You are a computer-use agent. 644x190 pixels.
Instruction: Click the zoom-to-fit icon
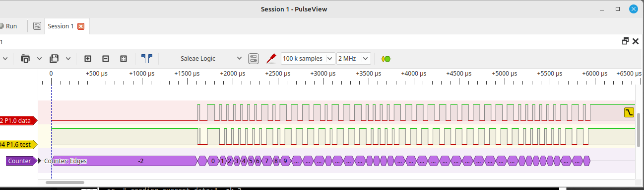pyautogui.click(x=124, y=58)
